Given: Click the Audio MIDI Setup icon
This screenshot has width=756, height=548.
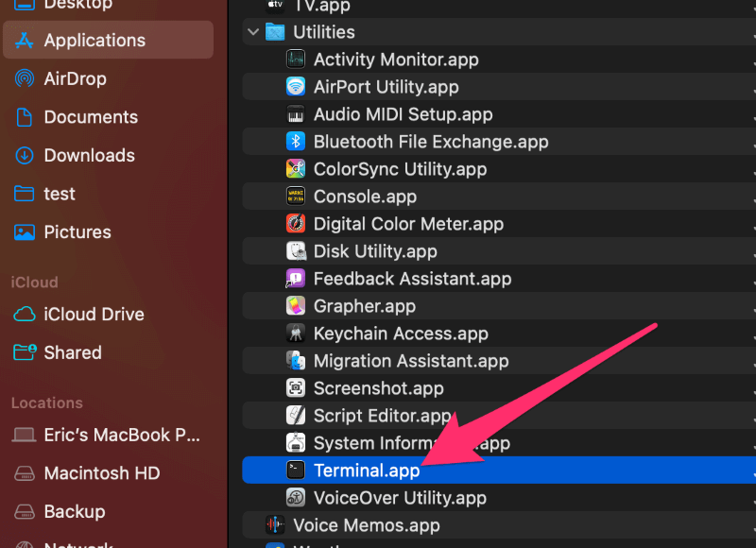Looking at the screenshot, I should coord(296,114).
